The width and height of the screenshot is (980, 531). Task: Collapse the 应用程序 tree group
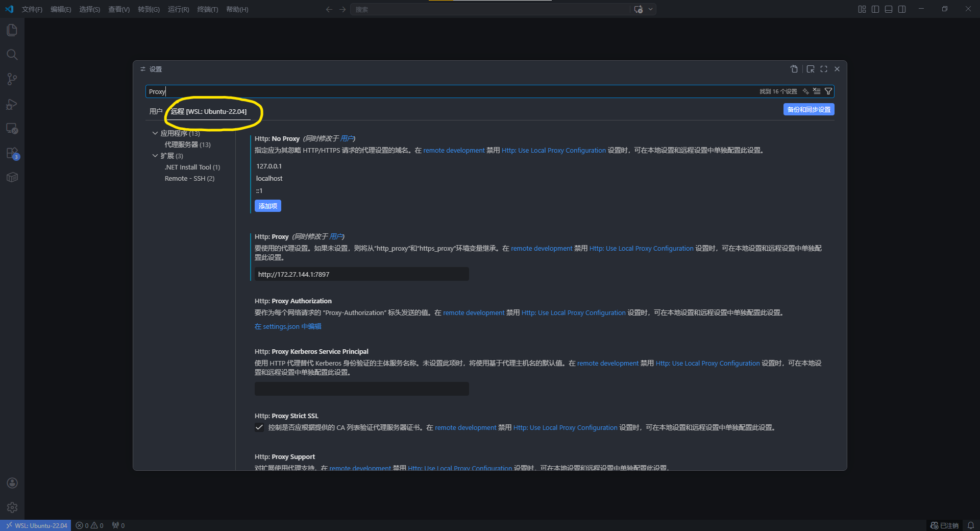(155, 133)
